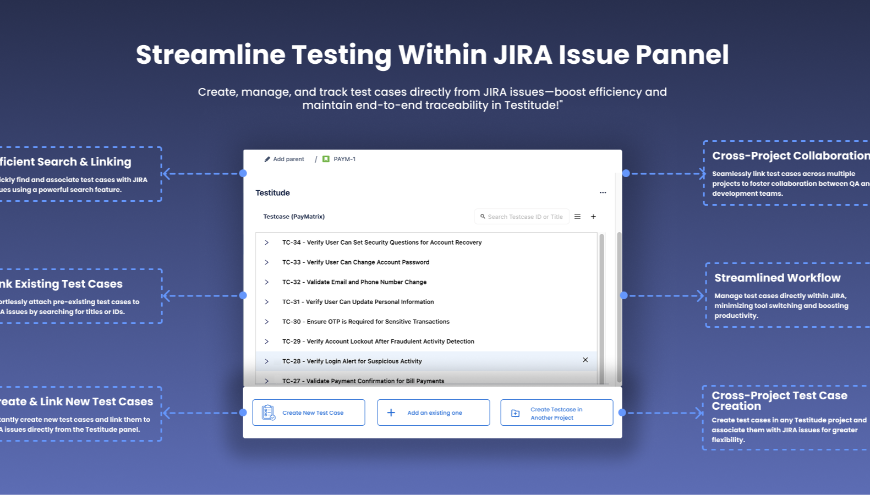The height and width of the screenshot is (495, 870).
Task: Click Create Testcase in Another Project button
Action: point(557,412)
